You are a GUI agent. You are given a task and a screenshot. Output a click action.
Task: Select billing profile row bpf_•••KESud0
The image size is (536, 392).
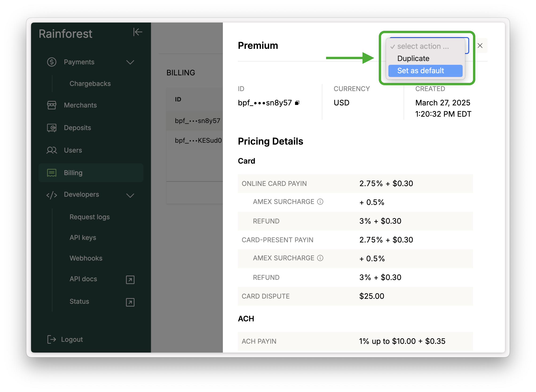pos(198,140)
